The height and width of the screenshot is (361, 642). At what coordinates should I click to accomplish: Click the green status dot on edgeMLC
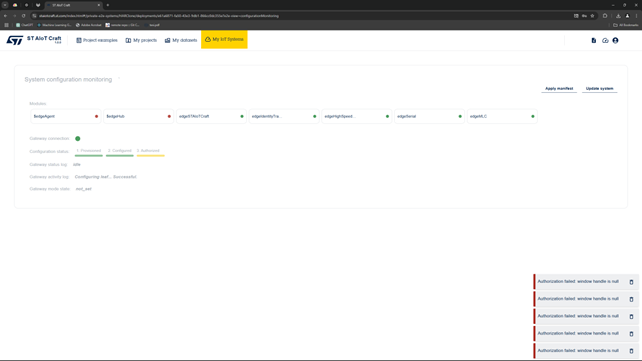pyautogui.click(x=533, y=116)
